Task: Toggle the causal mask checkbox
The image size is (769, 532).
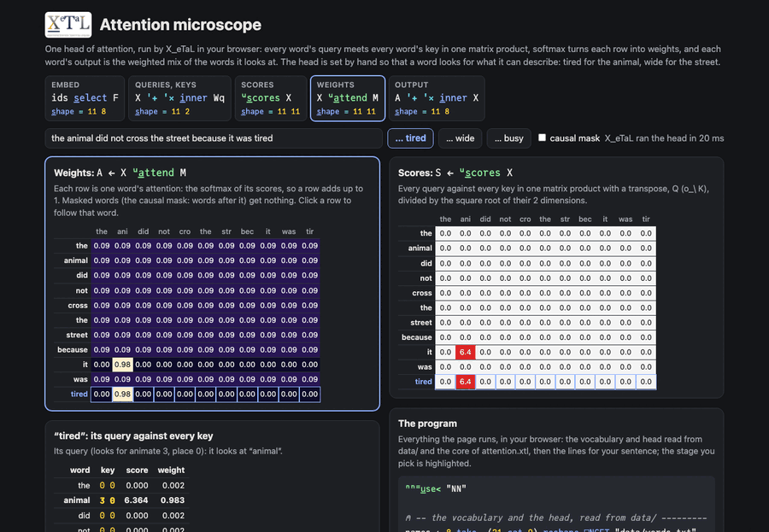Action: pos(542,137)
